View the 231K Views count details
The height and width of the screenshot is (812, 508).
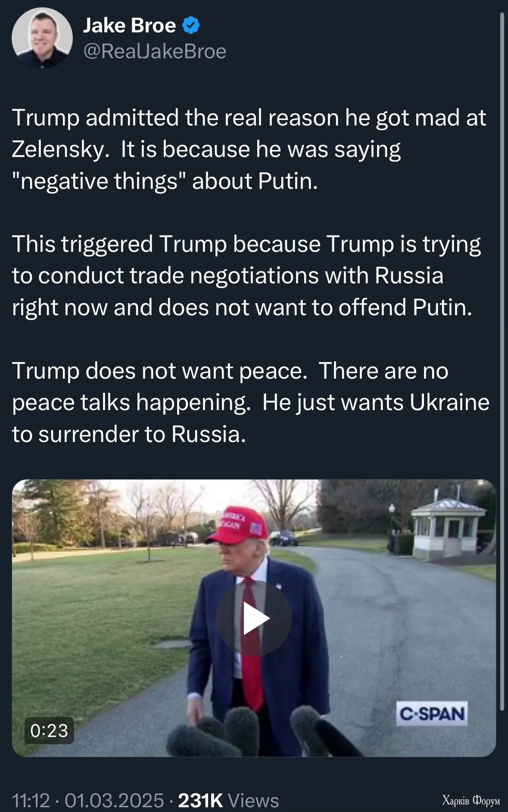pyautogui.click(x=228, y=800)
